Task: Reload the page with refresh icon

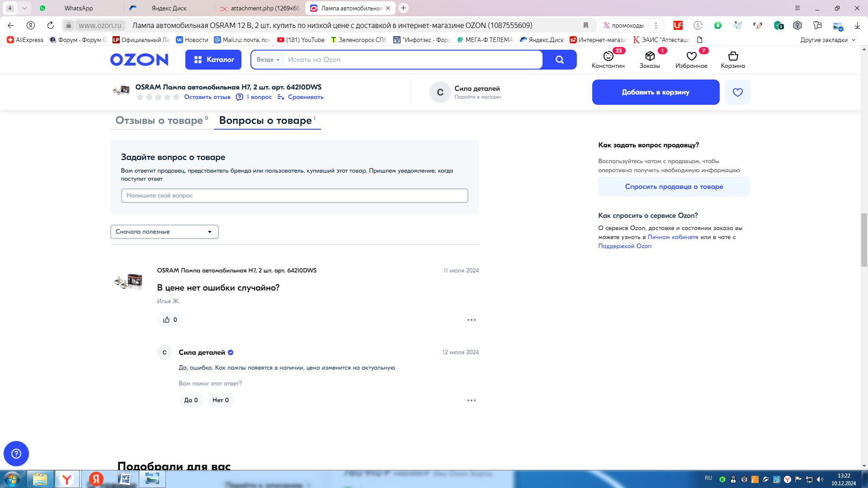Action: coord(51,25)
